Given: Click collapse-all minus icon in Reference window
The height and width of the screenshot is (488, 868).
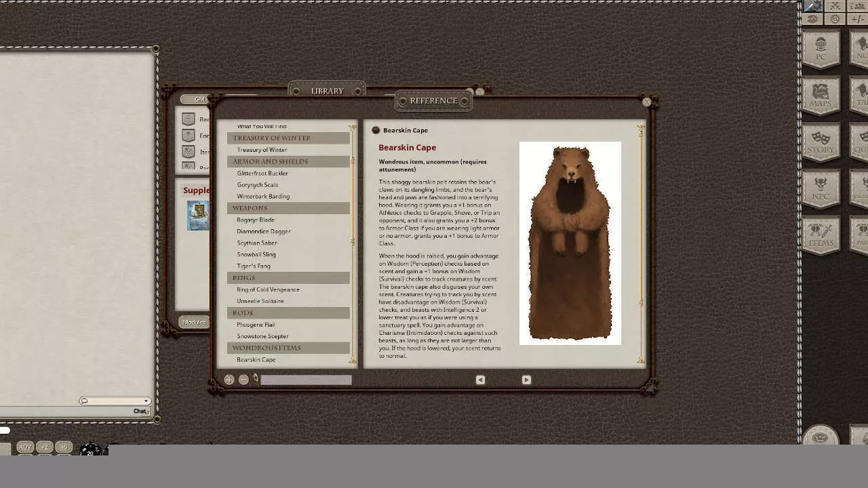Looking at the screenshot, I should (243, 380).
